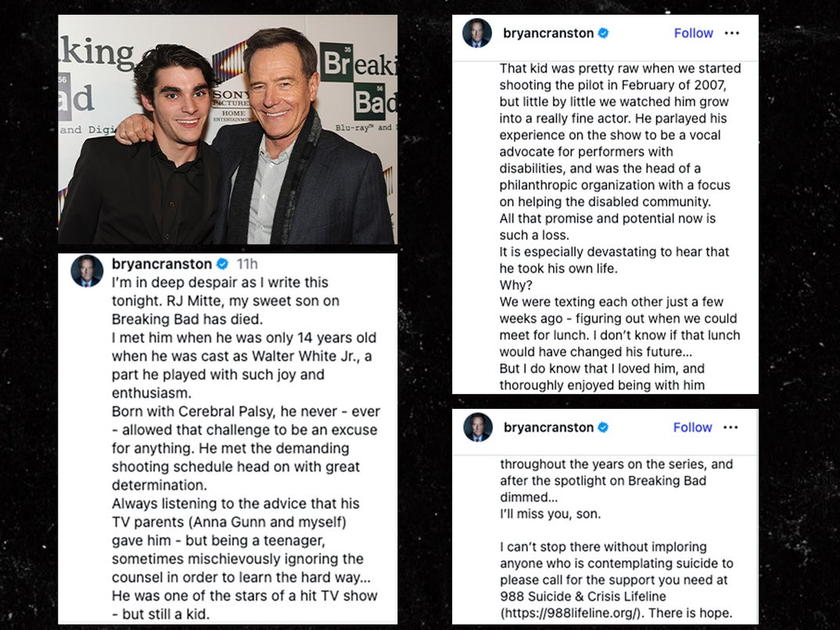Open avatar on the 'That kid was pretty raw' post

pyautogui.click(x=477, y=33)
